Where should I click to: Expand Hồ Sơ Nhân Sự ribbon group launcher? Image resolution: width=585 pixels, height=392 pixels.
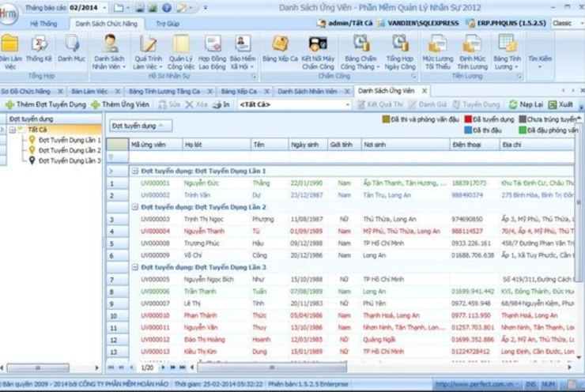tap(254, 76)
